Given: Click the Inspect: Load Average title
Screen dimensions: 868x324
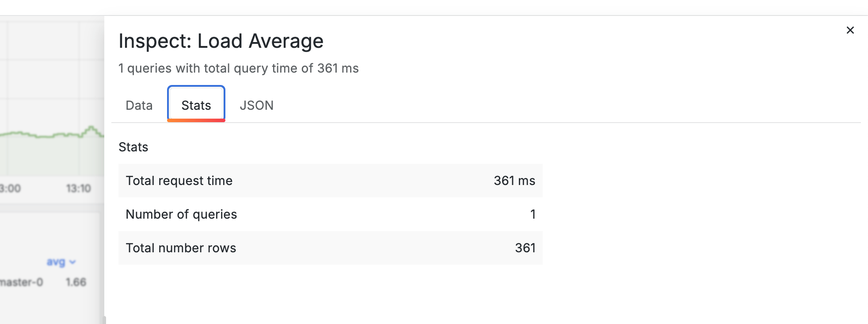Looking at the screenshot, I should [x=221, y=41].
